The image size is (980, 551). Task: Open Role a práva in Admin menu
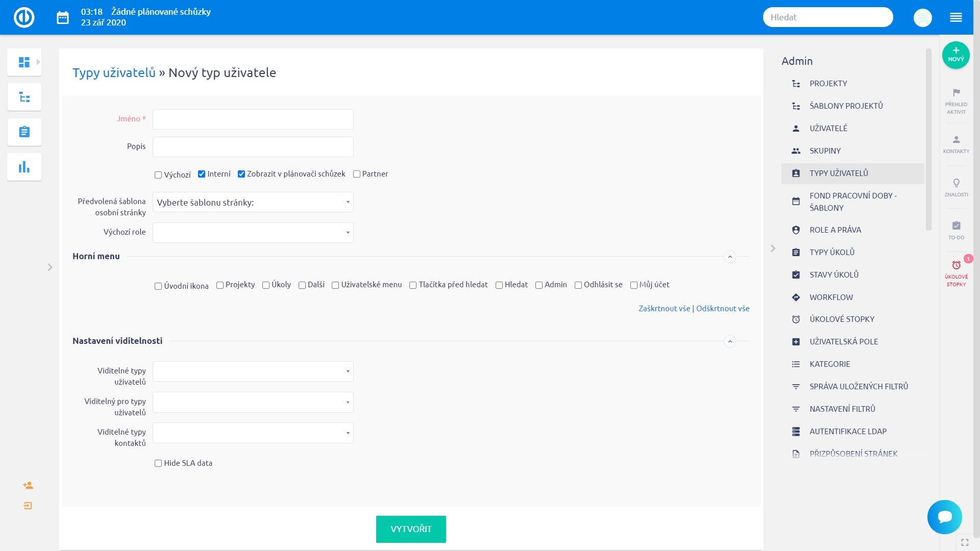pos(835,230)
